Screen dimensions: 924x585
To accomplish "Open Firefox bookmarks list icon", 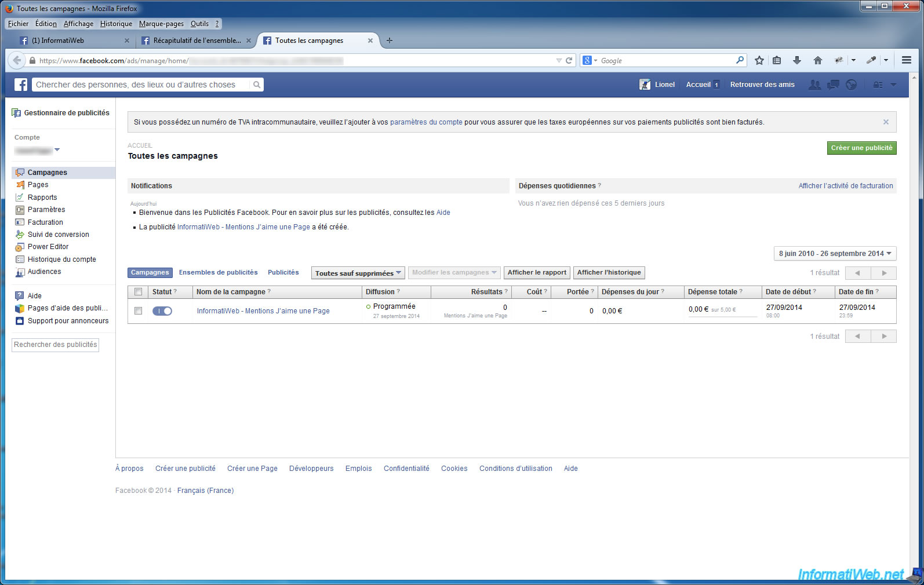I will tap(777, 60).
